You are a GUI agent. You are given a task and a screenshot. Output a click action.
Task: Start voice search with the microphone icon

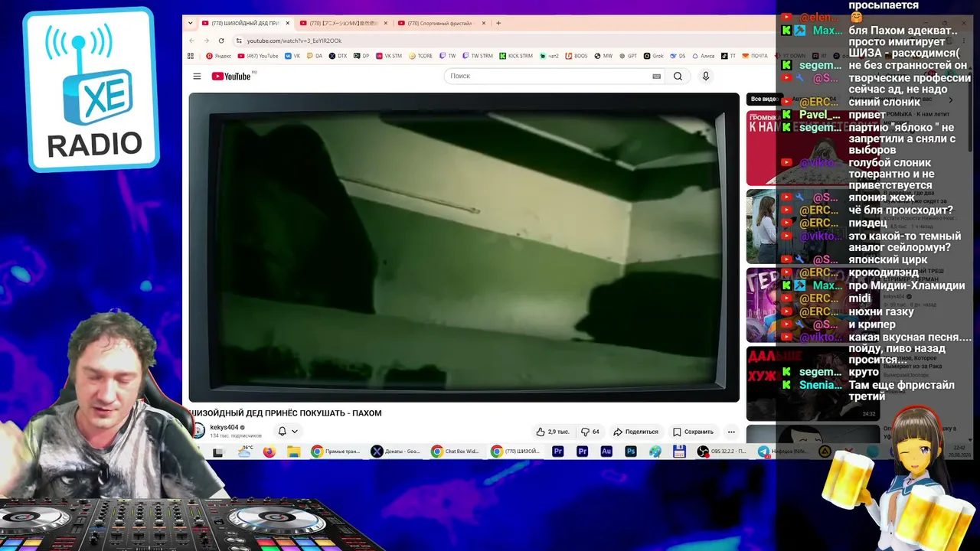[x=706, y=76]
